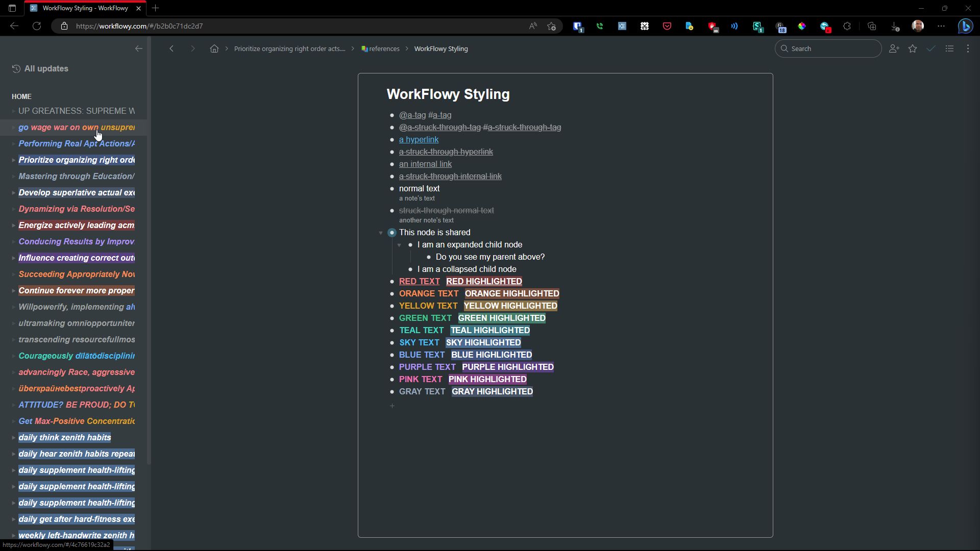Expand 'Develop superlative actual' sidebar entry

pyautogui.click(x=13, y=192)
